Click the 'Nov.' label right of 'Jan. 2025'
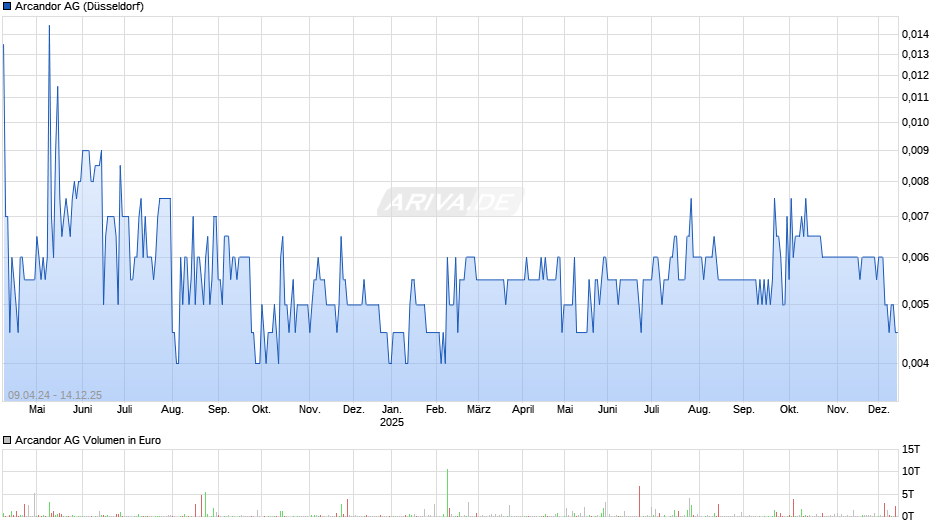This screenshot has width=940, height=526. [x=837, y=410]
